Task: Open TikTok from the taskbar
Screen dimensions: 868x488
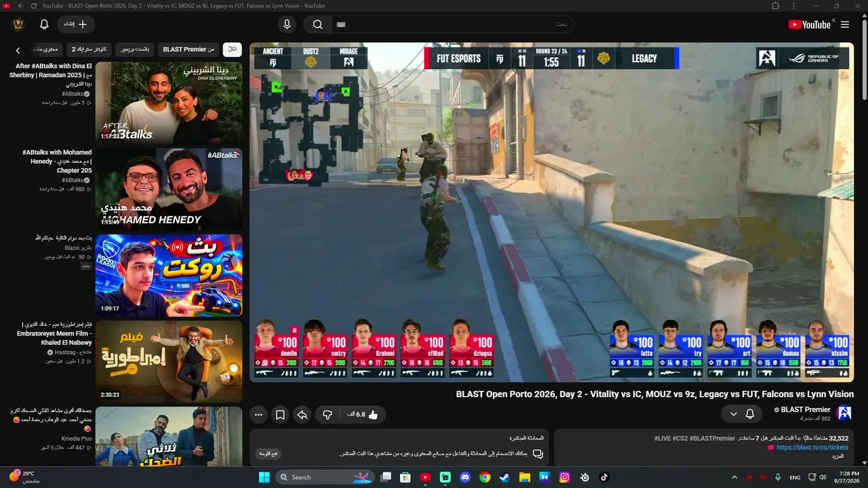Action: click(x=604, y=477)
